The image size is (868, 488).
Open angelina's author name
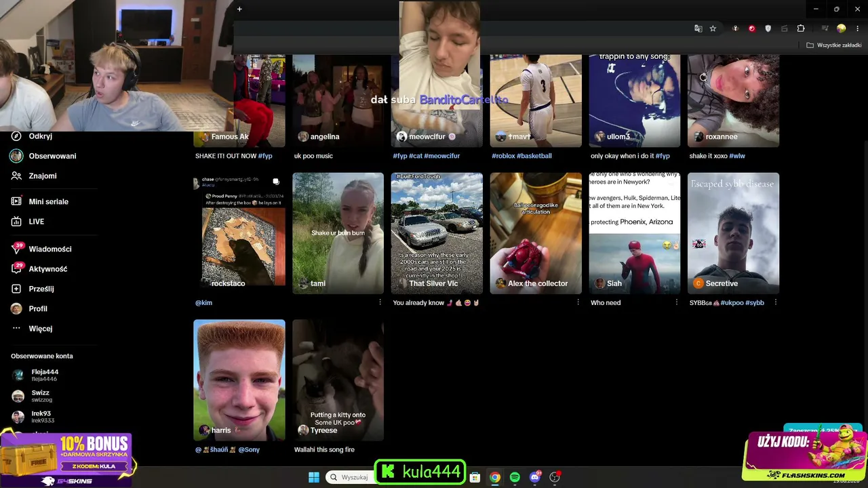[x=325, y=136]
